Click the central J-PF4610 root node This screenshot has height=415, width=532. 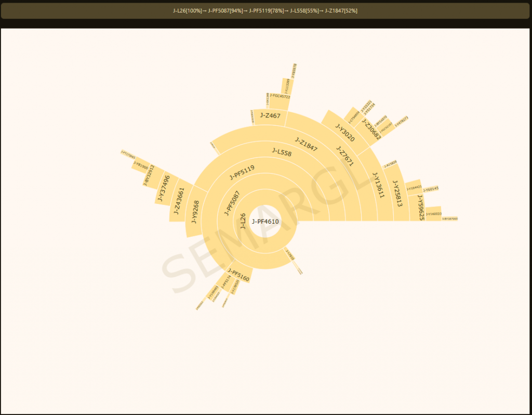click(x=265, y=221)
